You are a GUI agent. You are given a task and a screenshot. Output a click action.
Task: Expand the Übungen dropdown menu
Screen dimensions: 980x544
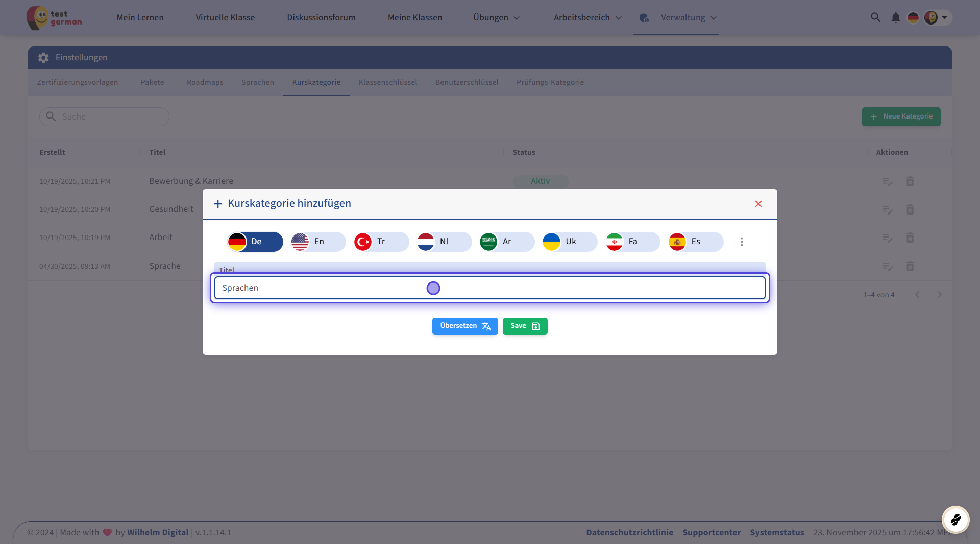[496, 18]
